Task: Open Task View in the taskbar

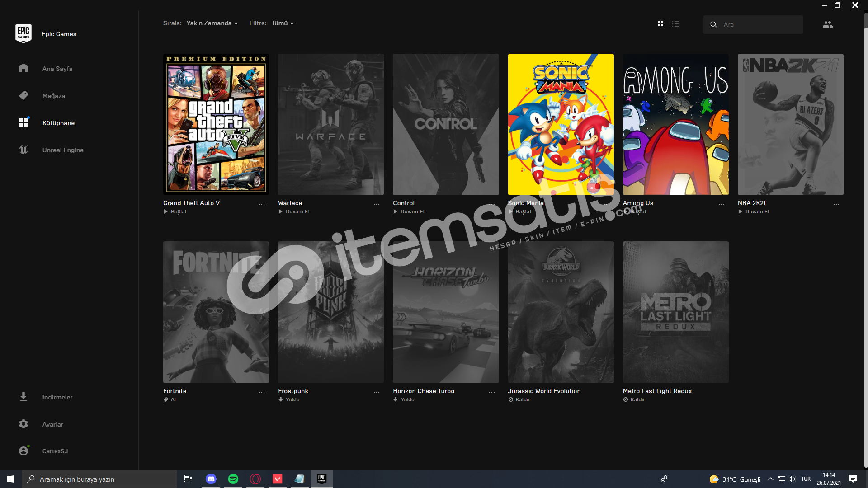Action: 188,479
